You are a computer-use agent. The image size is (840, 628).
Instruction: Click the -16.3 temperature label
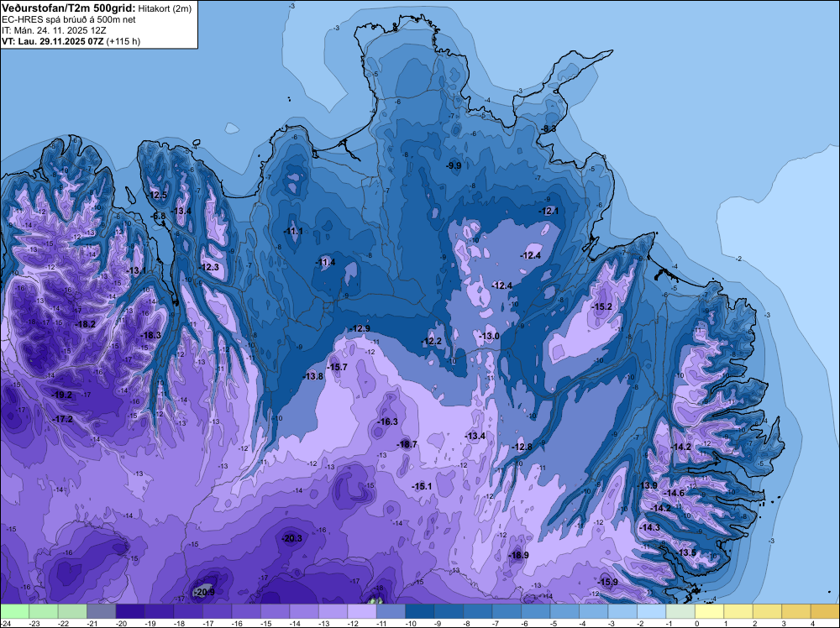[387, 421]
